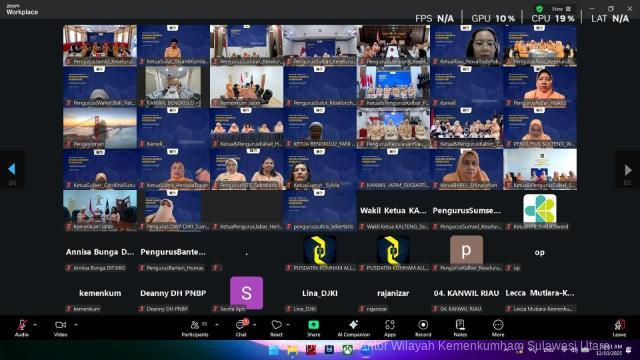Open the View layout menu
This screenshot has width=640, height=360.
click(x=561, y=9)
